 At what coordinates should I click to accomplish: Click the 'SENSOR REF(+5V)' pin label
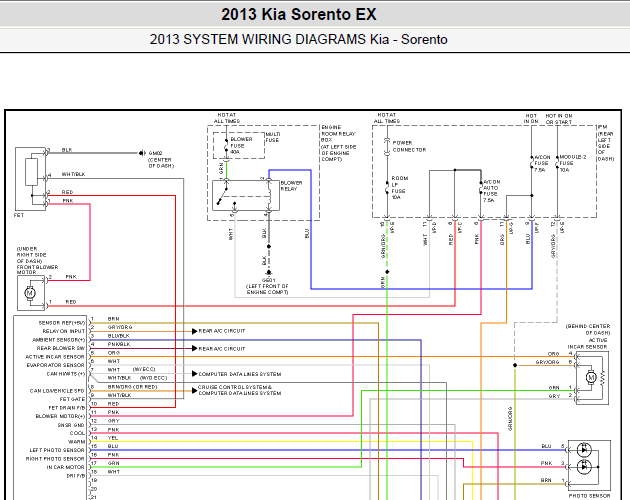[62, 323]
